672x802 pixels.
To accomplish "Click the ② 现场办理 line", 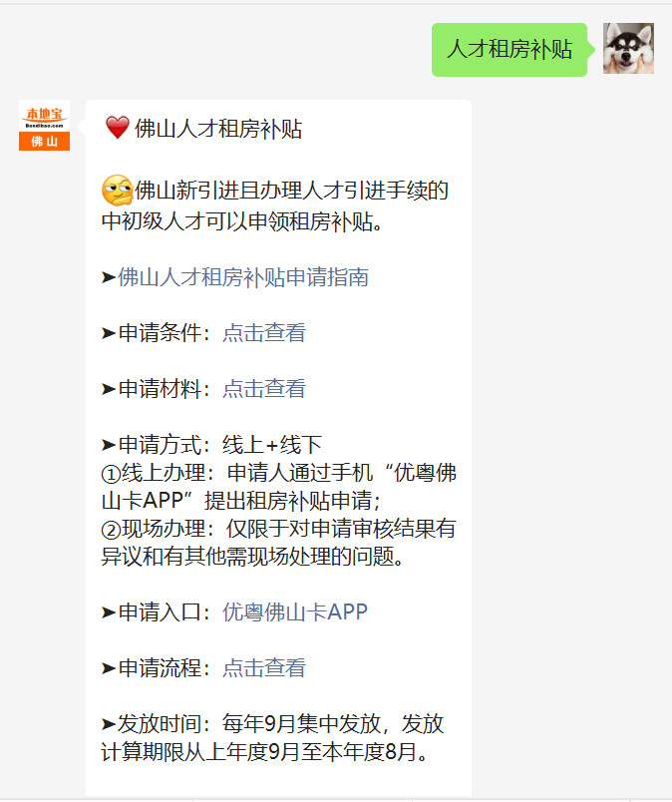I will point(279,543).
